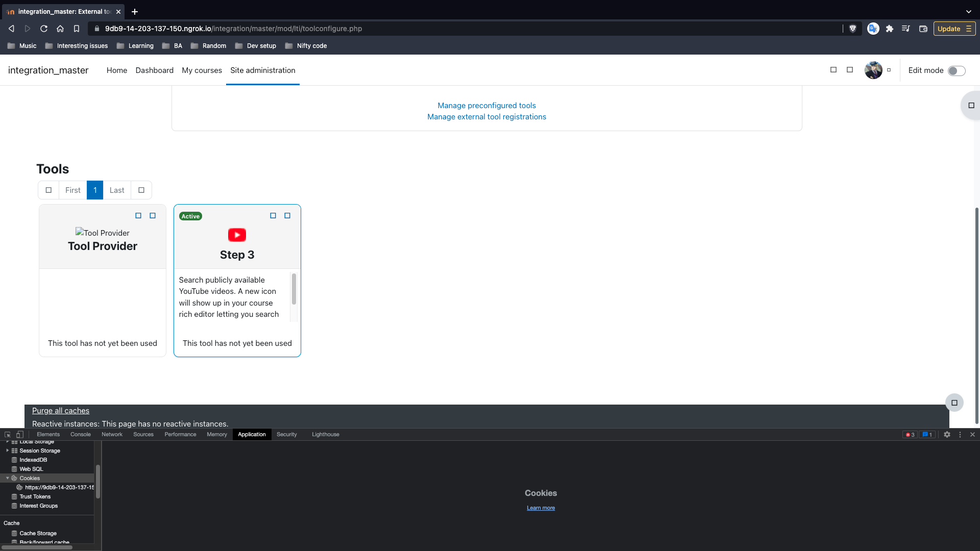Select Web SQL in storage tree
The width and height of the screenshot is (980, 551).
click(31, 469)
